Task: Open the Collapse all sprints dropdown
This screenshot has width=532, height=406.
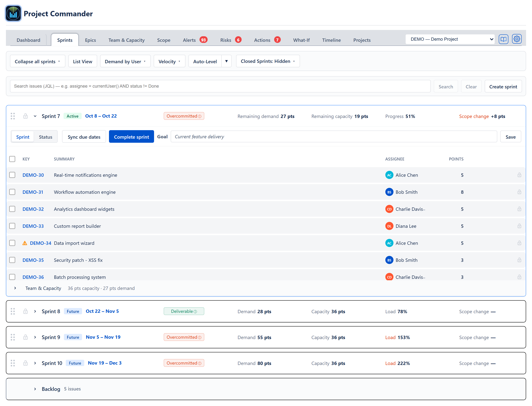Action: (37, 61)
